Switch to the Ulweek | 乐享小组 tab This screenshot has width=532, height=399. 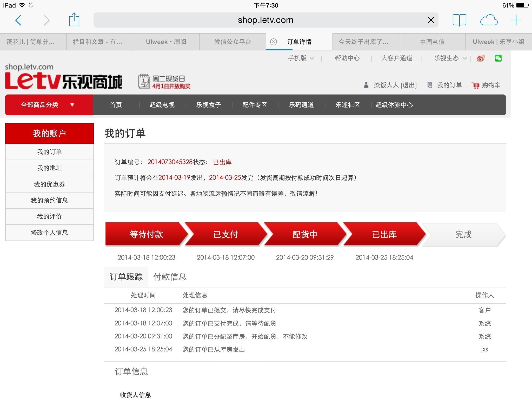[499, 42]
